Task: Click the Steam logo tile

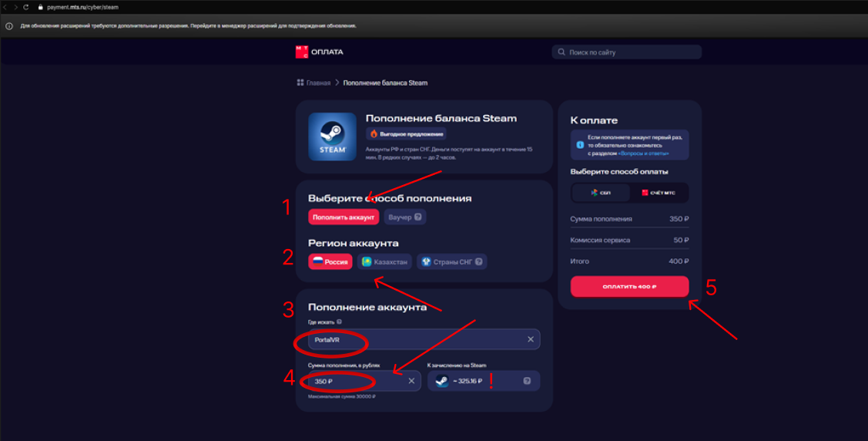Action: click(x=332, y=136)
